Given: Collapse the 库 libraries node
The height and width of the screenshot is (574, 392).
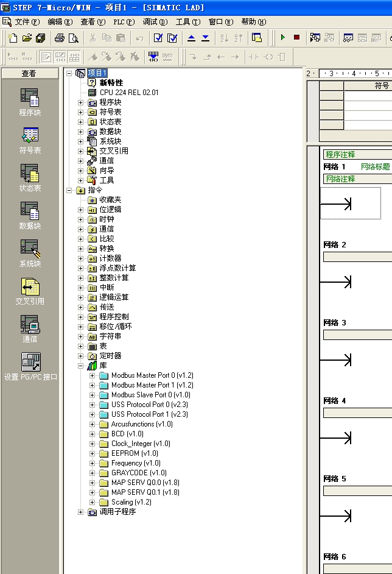Looking at the screenshot, I should 80,366.
